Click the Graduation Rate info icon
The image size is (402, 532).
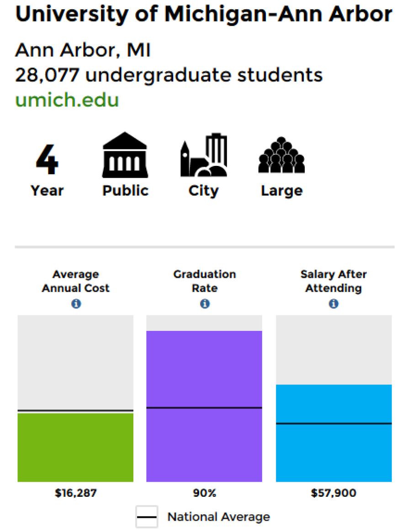[205, 303]
